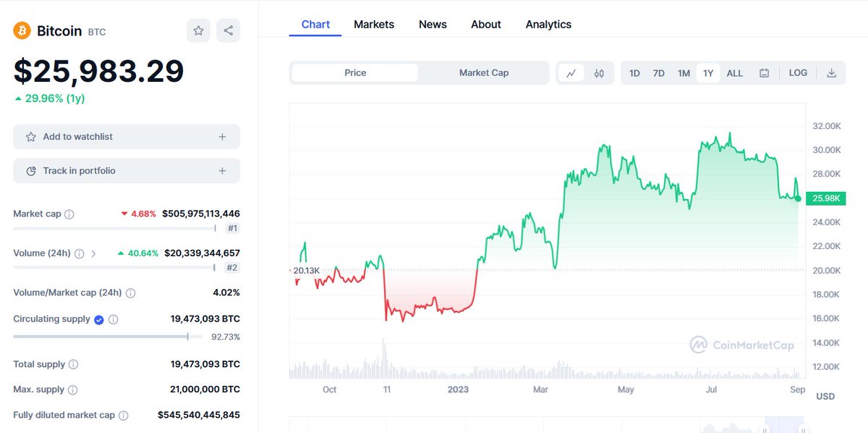Open the News tab

coord(433,25)
